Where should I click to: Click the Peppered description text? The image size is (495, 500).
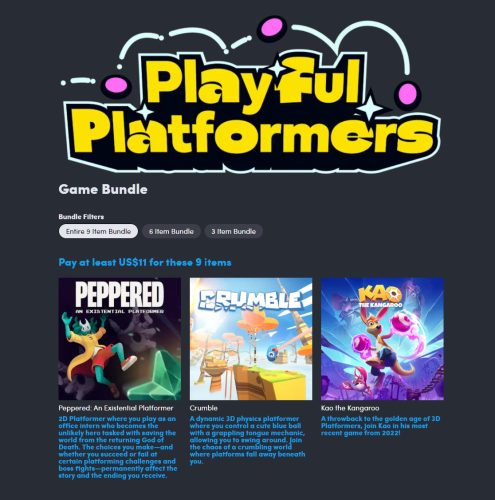[118, 447]
